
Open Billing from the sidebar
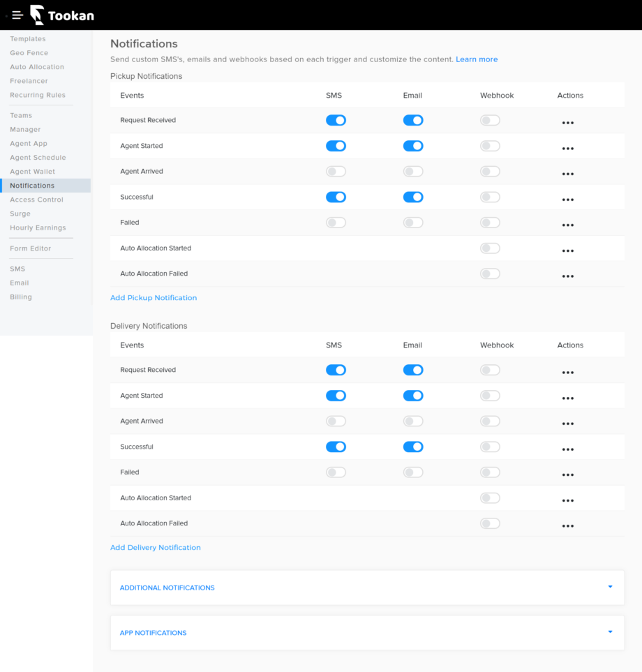[x=21, y=297]
